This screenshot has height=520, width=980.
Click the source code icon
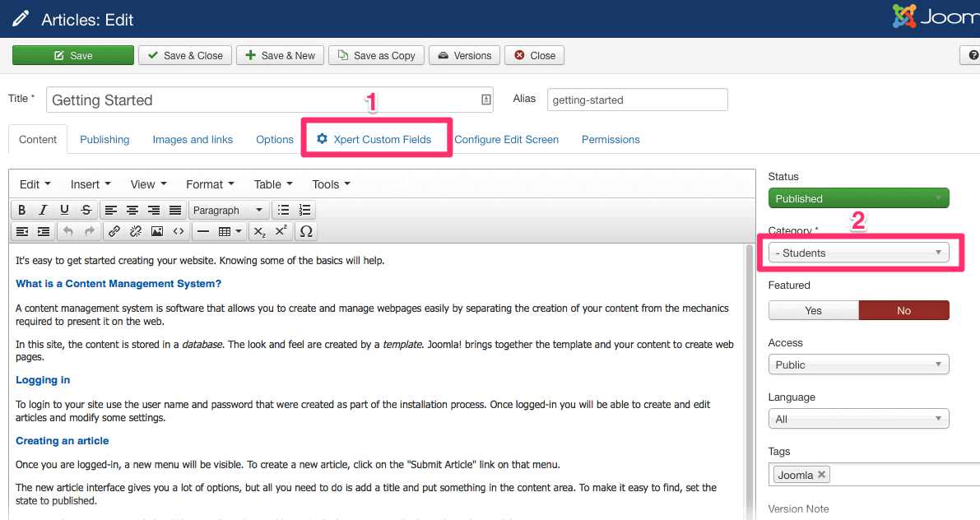tap(178, 231)
